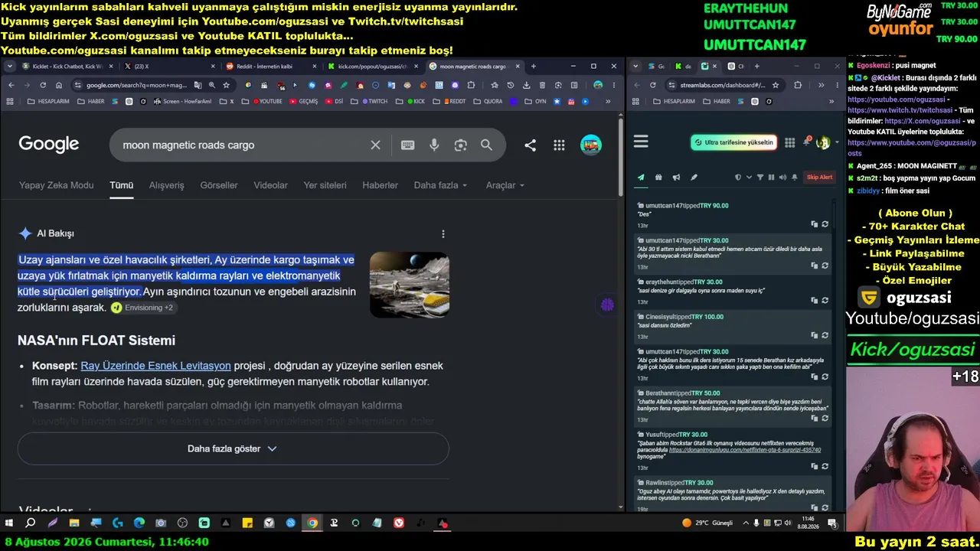Select the Streamlabs gift events filter
This screenshot has width=980, height=551.
(x=658, y=178)
